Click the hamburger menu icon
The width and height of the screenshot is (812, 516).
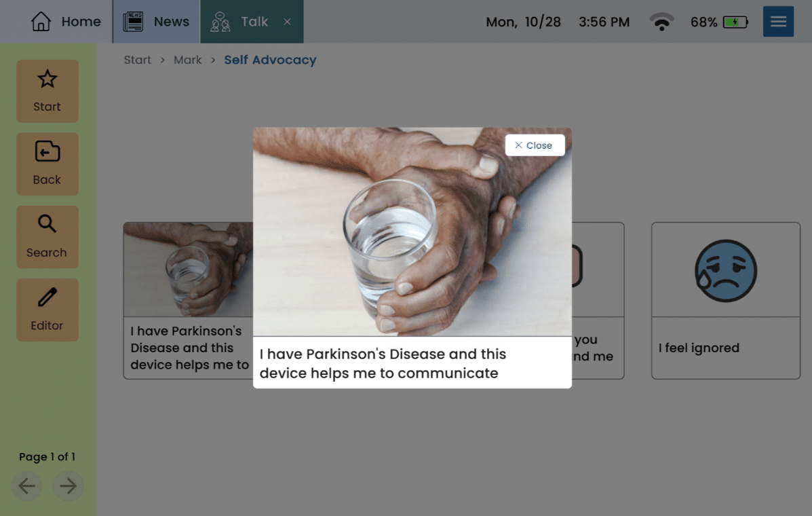point(778,22)
